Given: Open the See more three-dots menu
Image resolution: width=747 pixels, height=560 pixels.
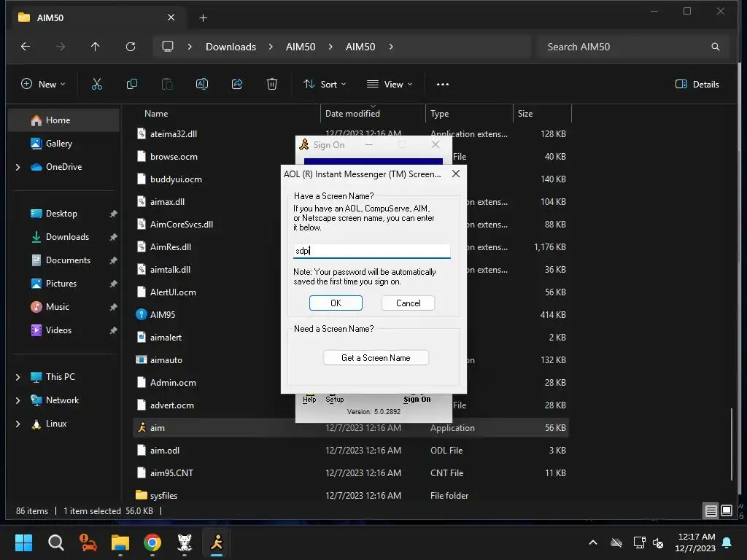Looking at the screenshot, I should (x=443, y=85).
